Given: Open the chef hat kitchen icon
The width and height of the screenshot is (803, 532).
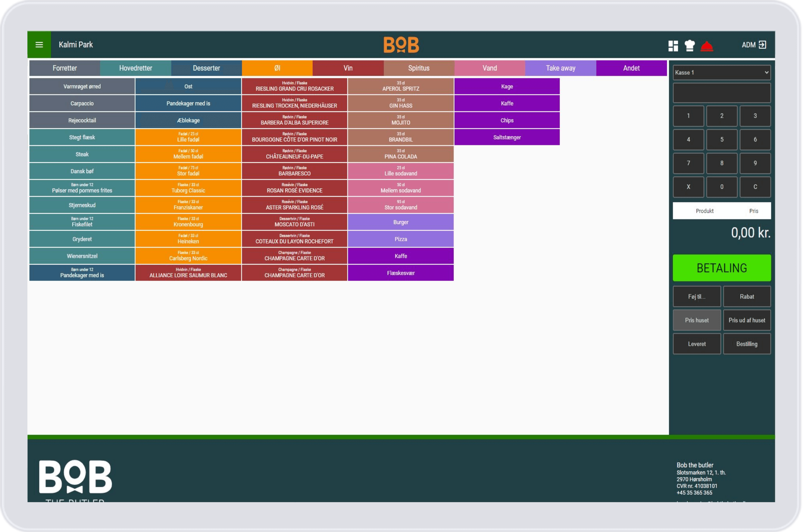Looking at the screenshot, I should 689,45.
